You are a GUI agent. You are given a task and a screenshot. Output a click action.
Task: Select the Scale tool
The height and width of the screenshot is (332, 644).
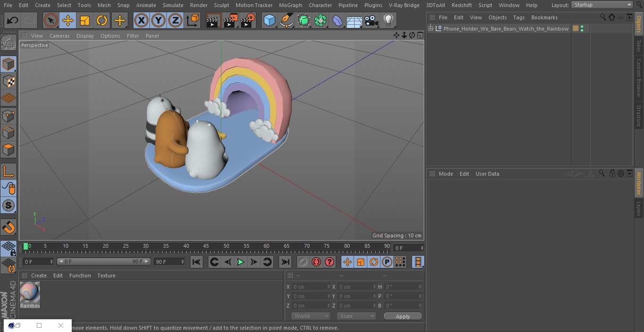coord(85,21)
